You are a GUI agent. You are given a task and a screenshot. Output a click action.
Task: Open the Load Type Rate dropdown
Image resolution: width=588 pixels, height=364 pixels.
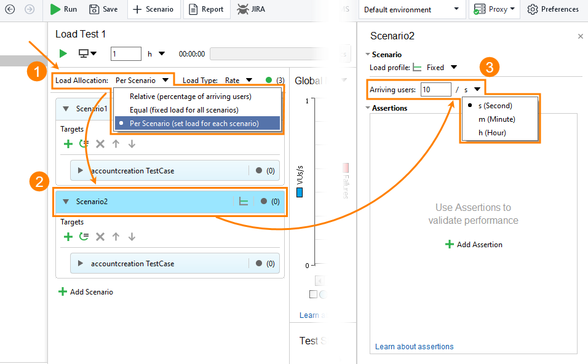pyautogui.click(x=239, y=80)
